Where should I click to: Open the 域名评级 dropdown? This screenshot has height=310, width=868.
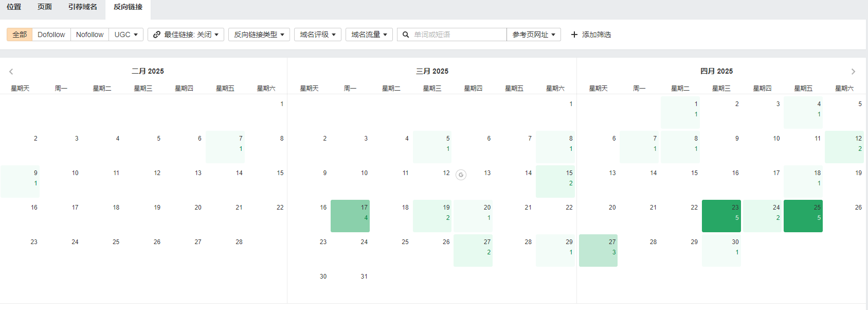[x=318, y=35]
